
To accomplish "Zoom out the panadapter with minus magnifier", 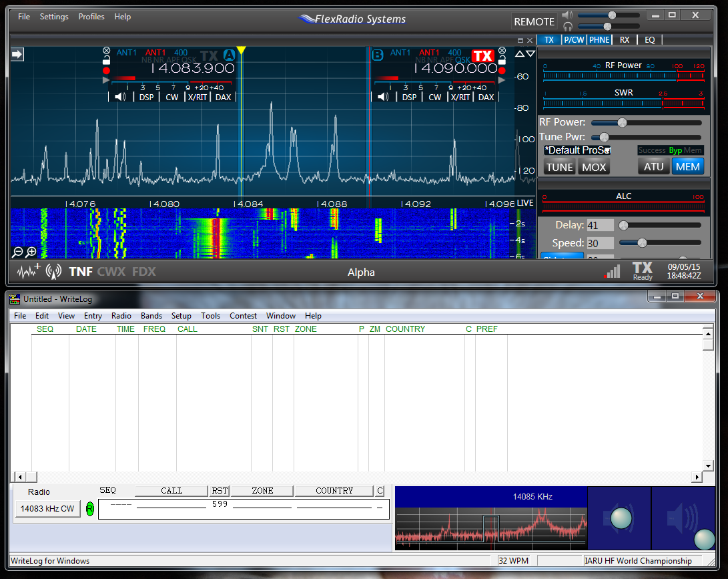I will tap(17, 252).
